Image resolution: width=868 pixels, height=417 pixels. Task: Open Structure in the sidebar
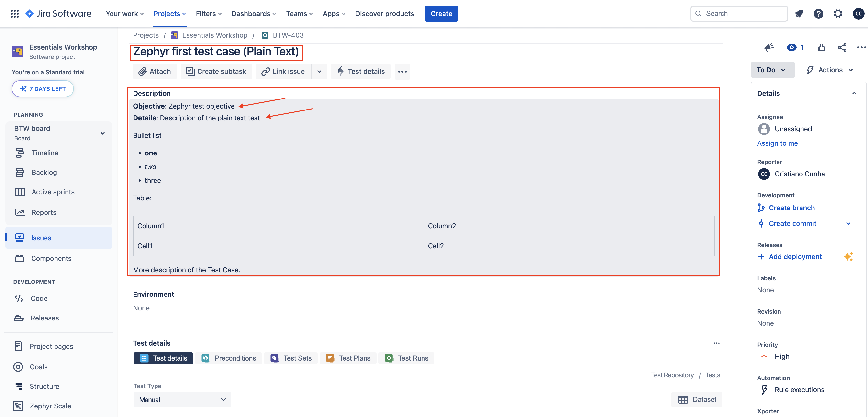[44, 386]
